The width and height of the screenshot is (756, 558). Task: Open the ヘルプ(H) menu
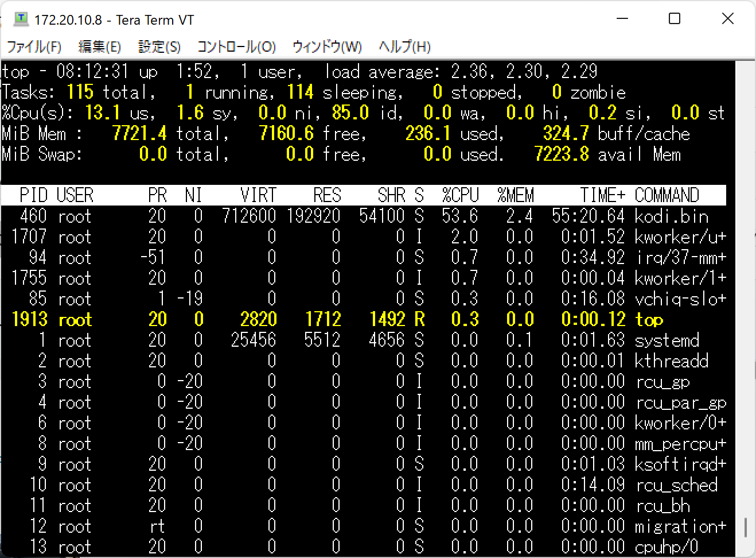404,46
